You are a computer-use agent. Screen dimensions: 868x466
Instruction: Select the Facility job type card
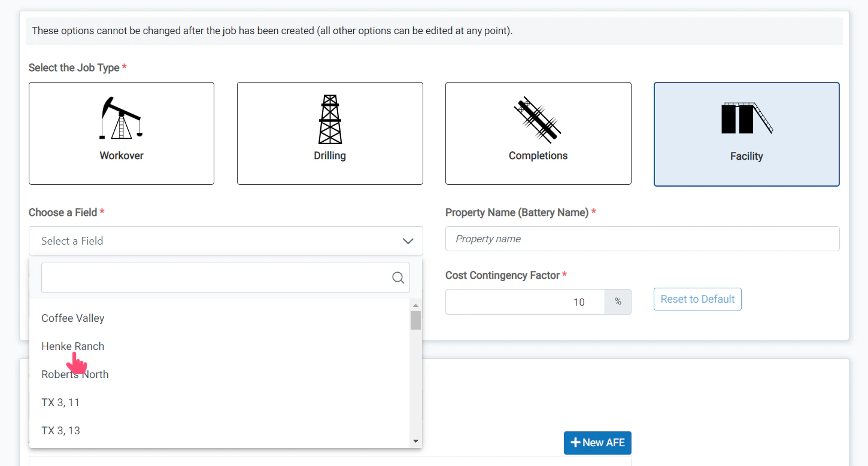click(x=746, y=134)
